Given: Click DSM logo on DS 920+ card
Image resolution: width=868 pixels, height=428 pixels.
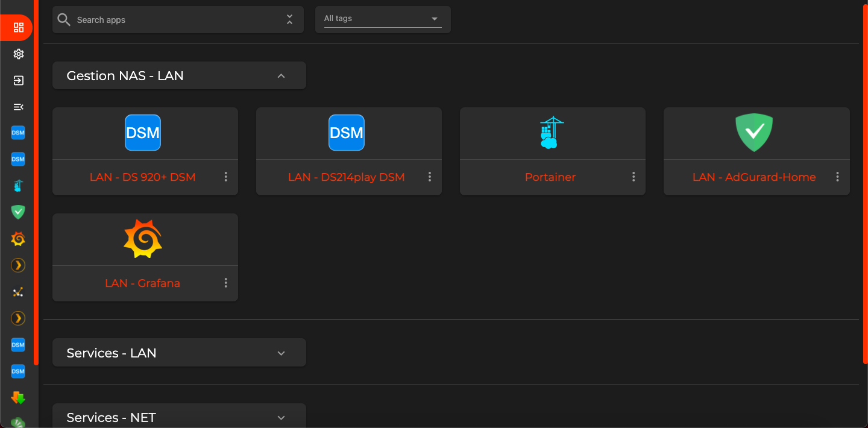Looking at the screenshot, I should (x=143, y=133).
